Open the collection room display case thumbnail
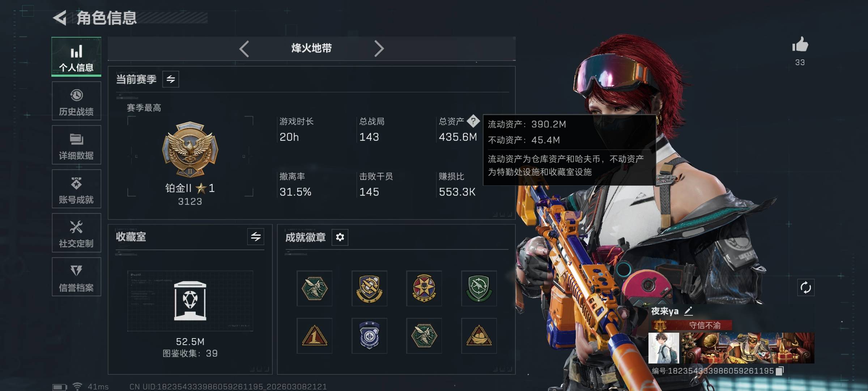The image size is (868, 391). click(190, 301)
